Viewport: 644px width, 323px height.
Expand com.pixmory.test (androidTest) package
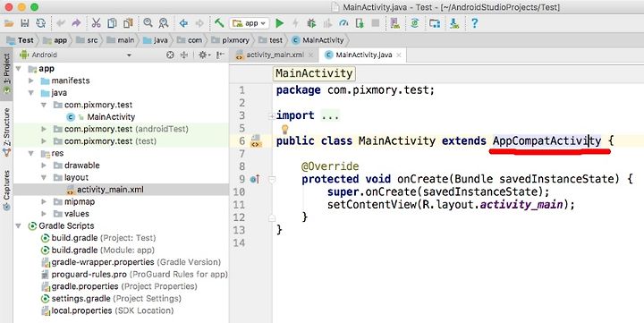[44, 129]
